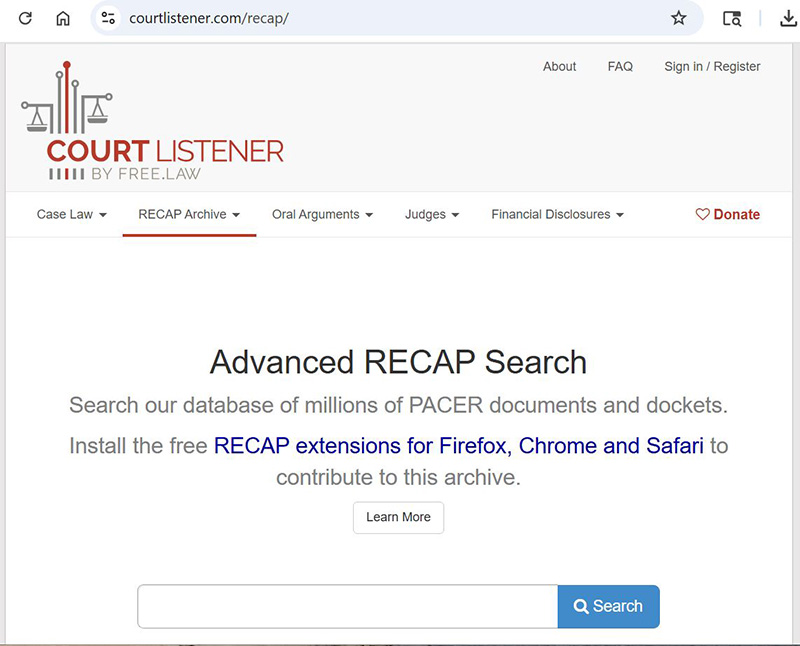Select the RECAP Archive navigation tab
The width and height of the screenshot is (800, 646).
188,214
